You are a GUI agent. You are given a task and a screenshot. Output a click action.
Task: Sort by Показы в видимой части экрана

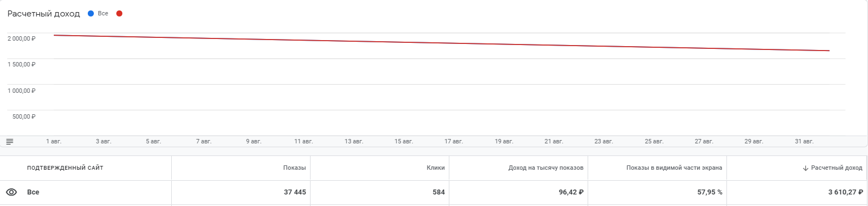point(674,168)
